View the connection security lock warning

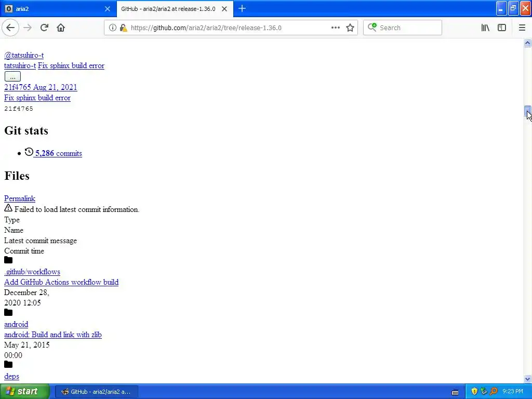tap(124, 28)
